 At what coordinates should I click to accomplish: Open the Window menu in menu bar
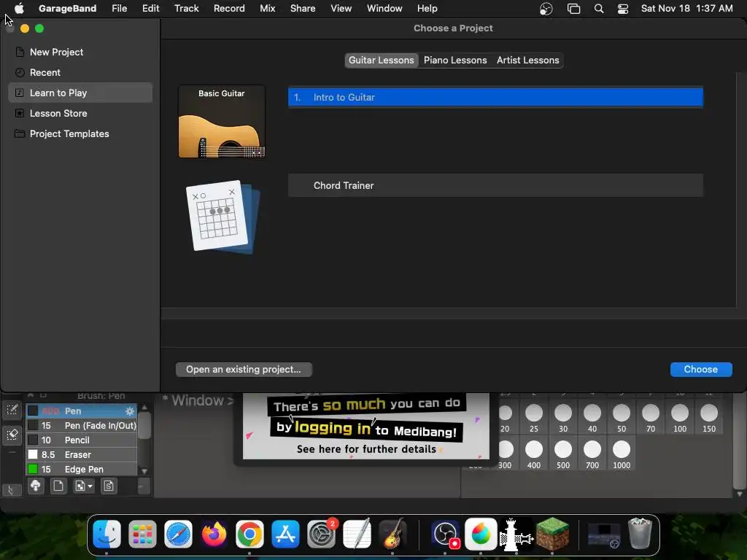[x=384, y=9]
